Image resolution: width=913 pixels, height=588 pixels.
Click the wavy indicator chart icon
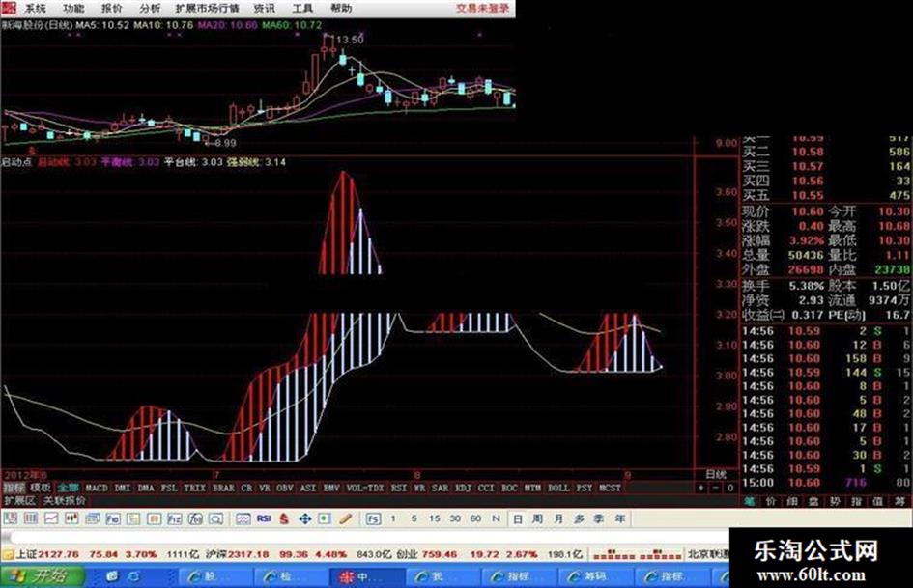pyautogui.click(x=243, y=518)
